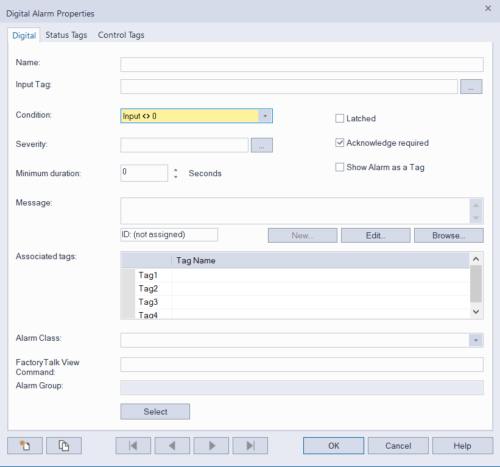This screenshot has height=467, width=500.
Task: Click the new alarm icon button
Action: click(x=25, y=446)
